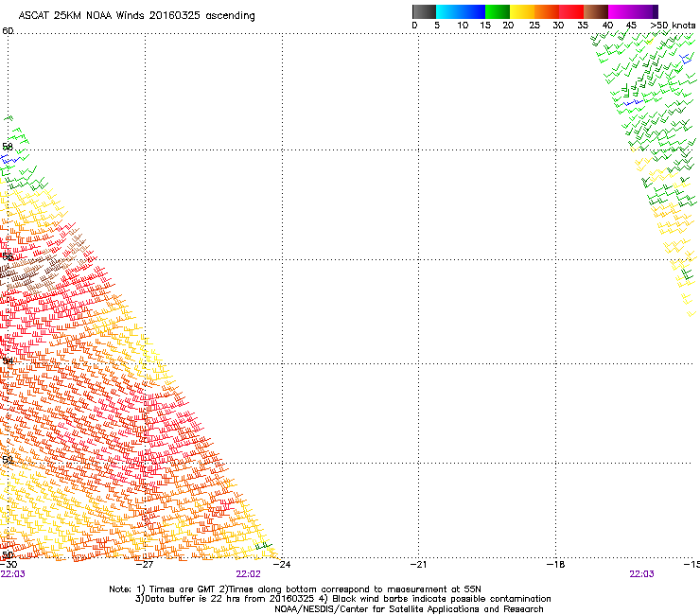Screen dimensions: 700x615
Task: Click the chart title 'ASCAT 25KM NOAA Winds 20160325 ascending'
Action: pos(136,16)
